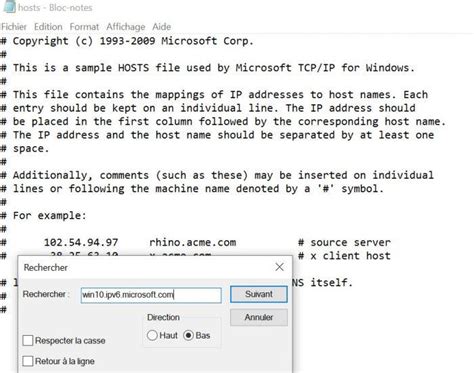Click on rhino.acme.com in the hosts text
Image resolution: width=474 pixels, height=373 pixels.
click(x=193, y=242)
